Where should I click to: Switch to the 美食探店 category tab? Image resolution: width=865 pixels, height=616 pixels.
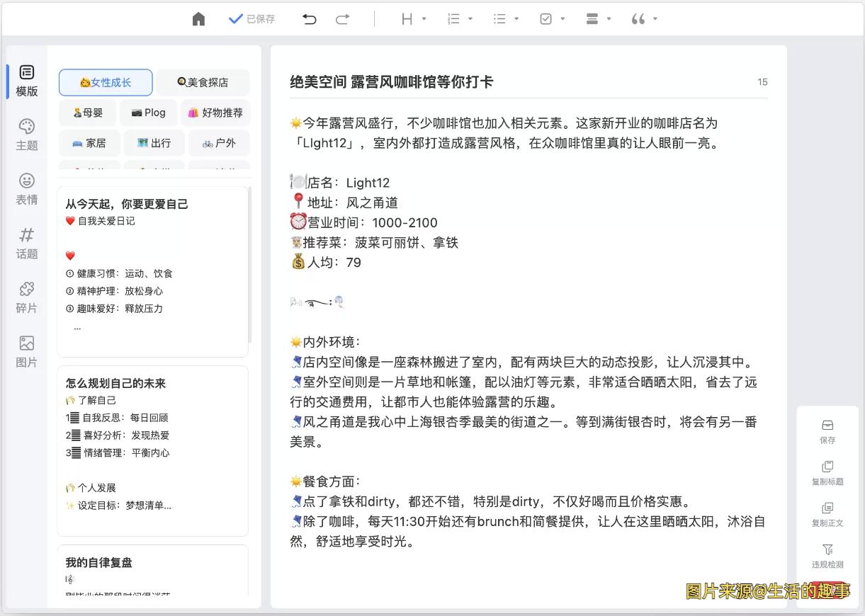click(x=203, y=82)
